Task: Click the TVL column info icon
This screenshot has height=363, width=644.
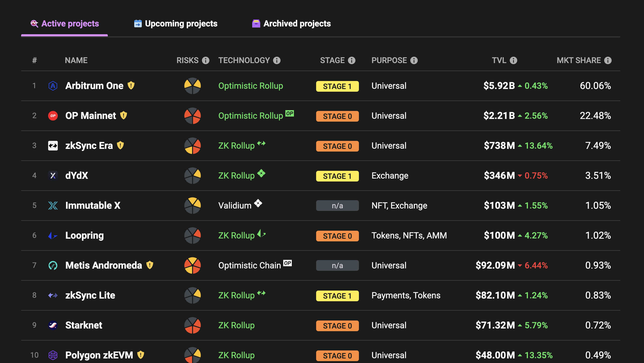Action: point(513,60)
